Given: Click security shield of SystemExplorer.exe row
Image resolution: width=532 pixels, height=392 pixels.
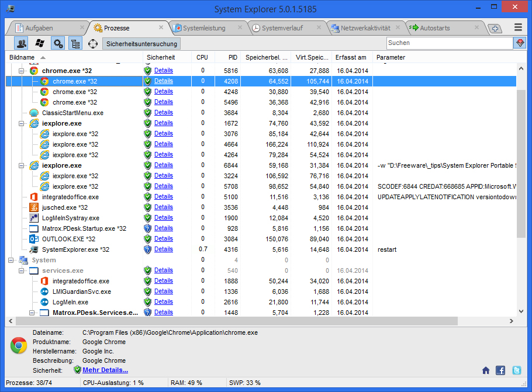Looking at the screenshot, I should point(147,249).
